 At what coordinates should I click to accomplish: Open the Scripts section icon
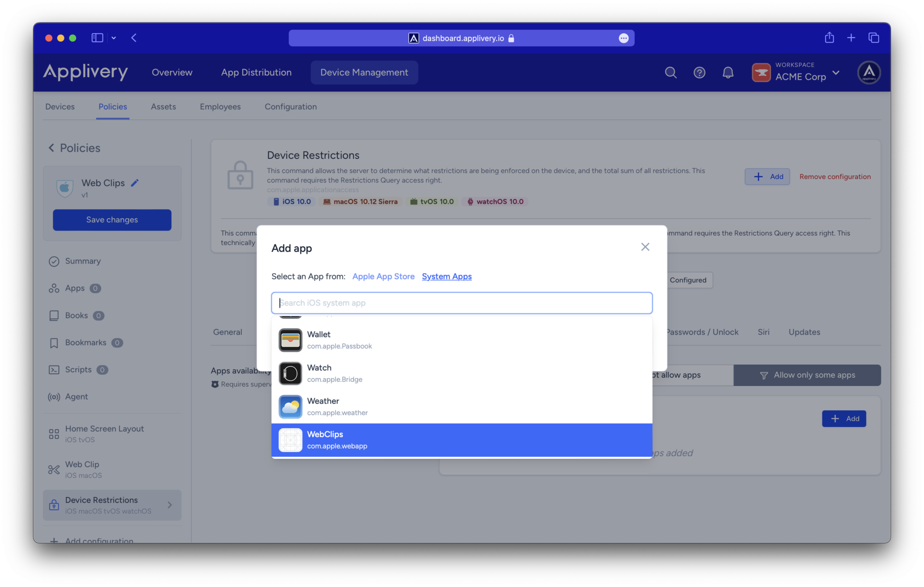tap(54, 369)
